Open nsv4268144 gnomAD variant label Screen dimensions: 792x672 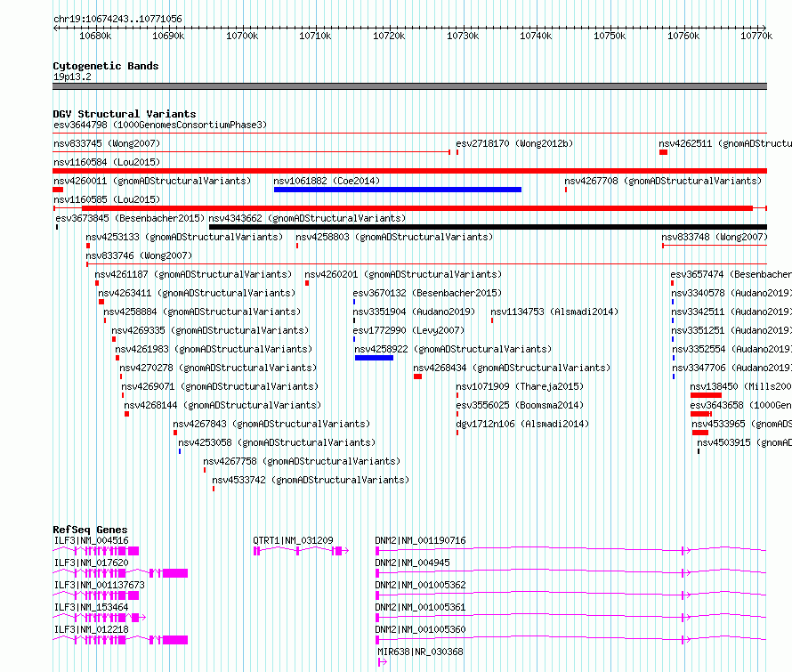(x=222, y=405)
